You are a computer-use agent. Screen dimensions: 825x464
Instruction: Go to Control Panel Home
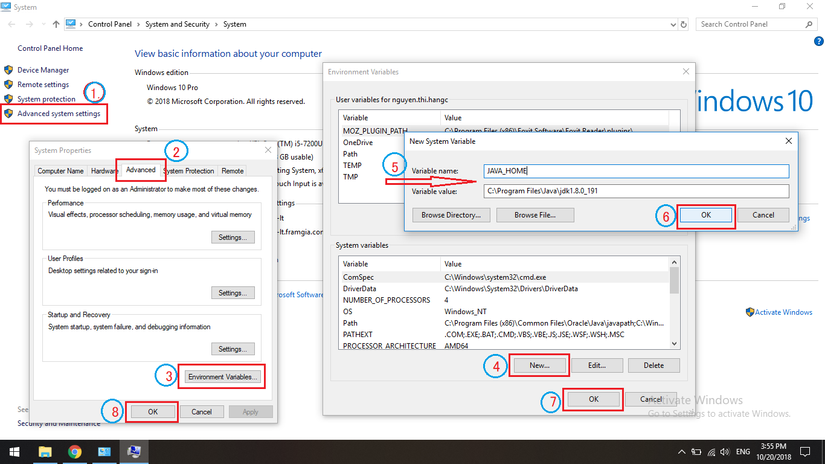(x=50, y=48)
